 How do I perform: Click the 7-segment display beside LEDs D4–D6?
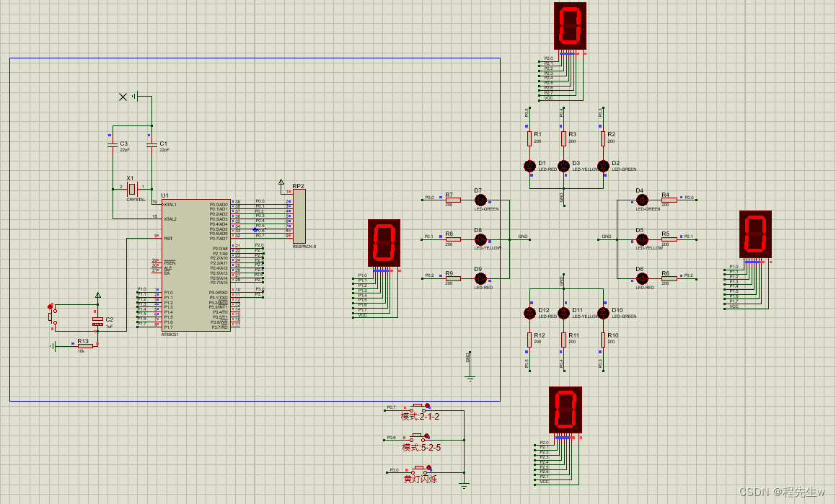click(x=755, y=234)
